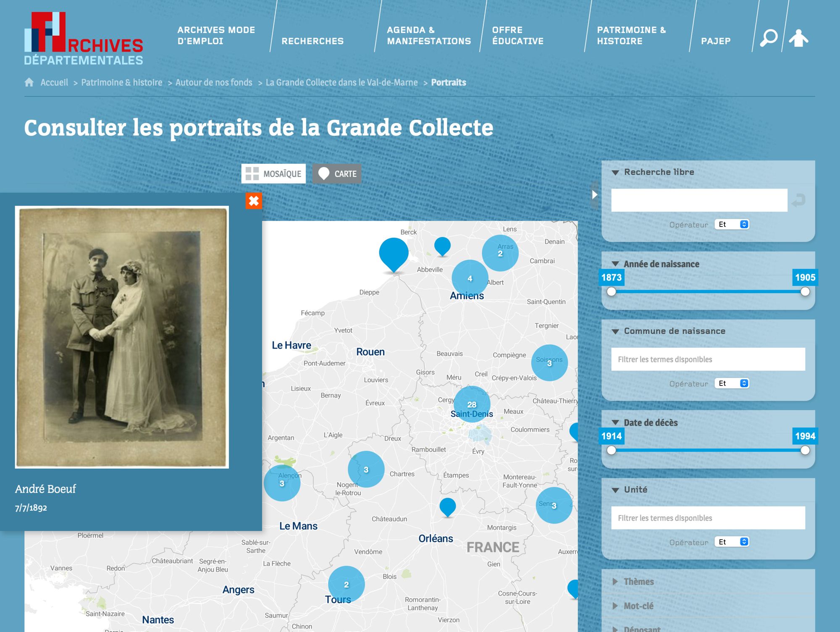This screenshot has width=840, height=632.
Task: Collapse the Commune de naissance panel
Action: [x=615, y=331]
